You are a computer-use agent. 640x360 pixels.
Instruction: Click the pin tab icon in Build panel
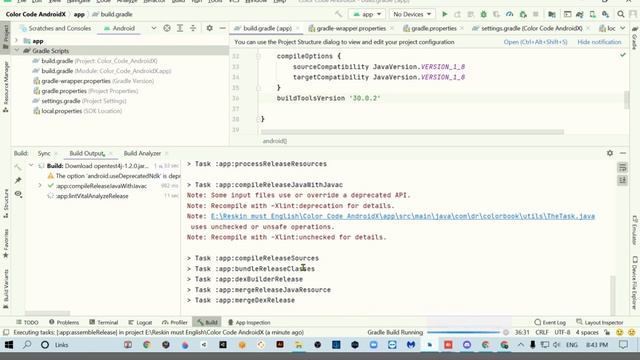[x=18, y=180]
